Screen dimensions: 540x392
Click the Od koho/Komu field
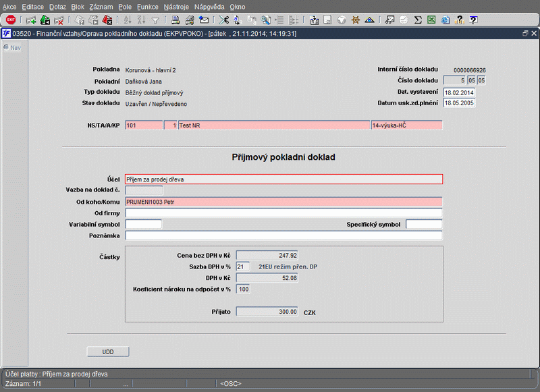coord(283,202)
